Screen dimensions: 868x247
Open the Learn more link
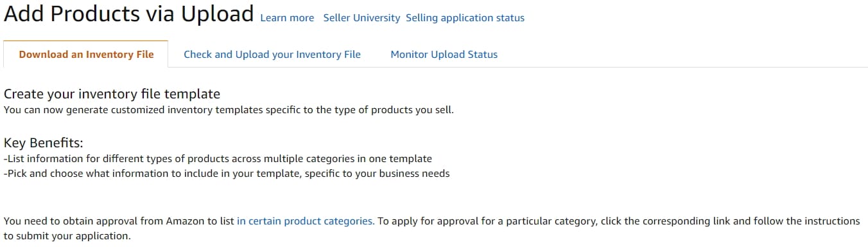pyautogui.click(x=287, y=18)
